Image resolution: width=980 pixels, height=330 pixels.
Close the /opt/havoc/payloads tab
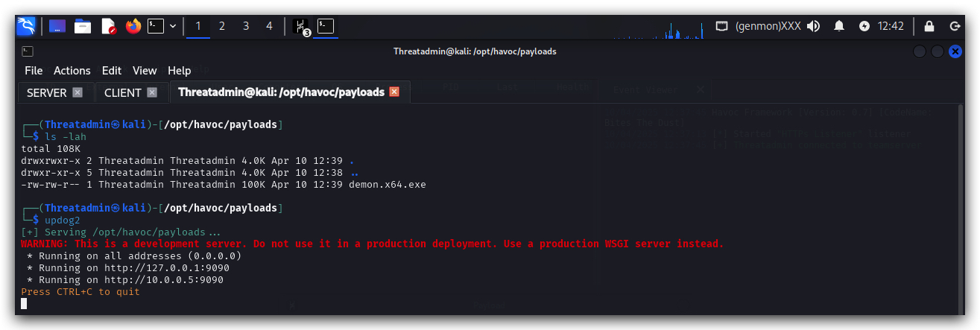[x=394, y=92]
